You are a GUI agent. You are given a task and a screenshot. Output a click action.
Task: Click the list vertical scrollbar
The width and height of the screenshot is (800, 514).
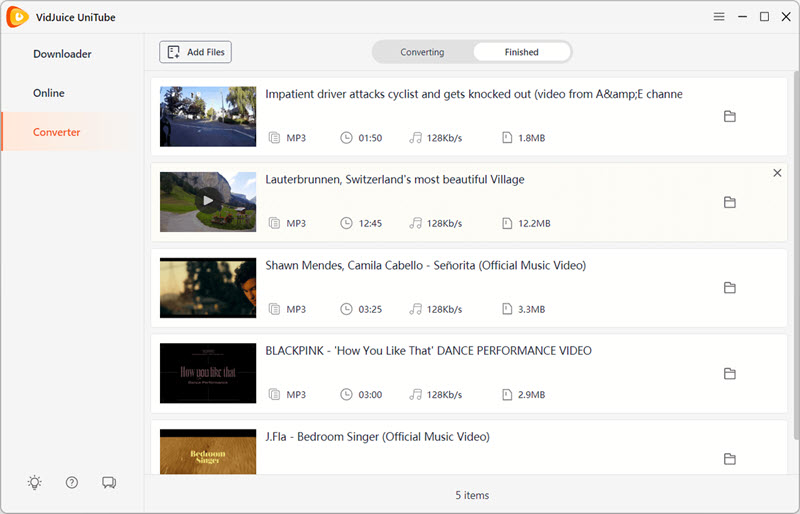[x=796, y=255]
